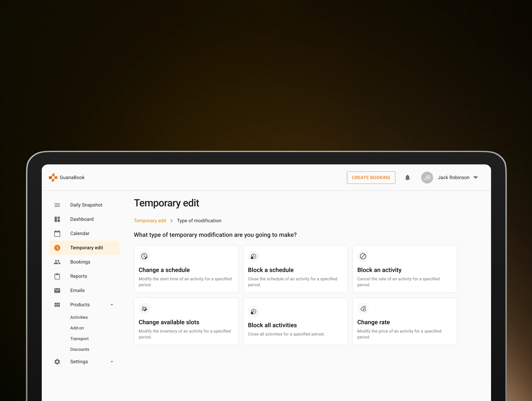
Task: Click the Emails envelope icon
Action: click(x=57, y=290)
